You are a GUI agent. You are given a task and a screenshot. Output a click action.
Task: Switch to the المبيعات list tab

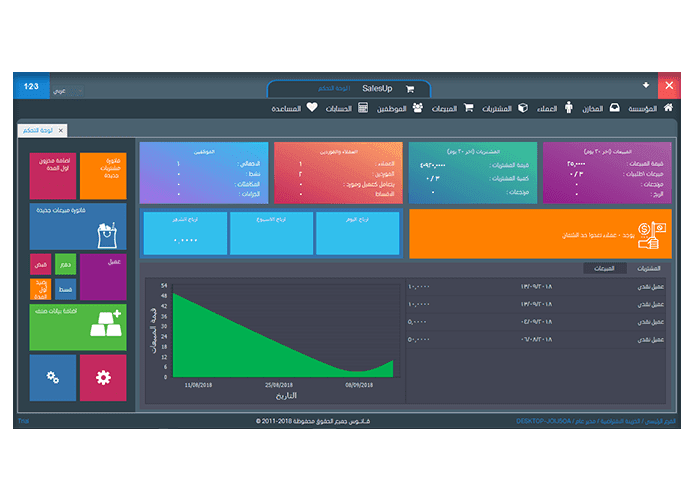coord(604,268)
